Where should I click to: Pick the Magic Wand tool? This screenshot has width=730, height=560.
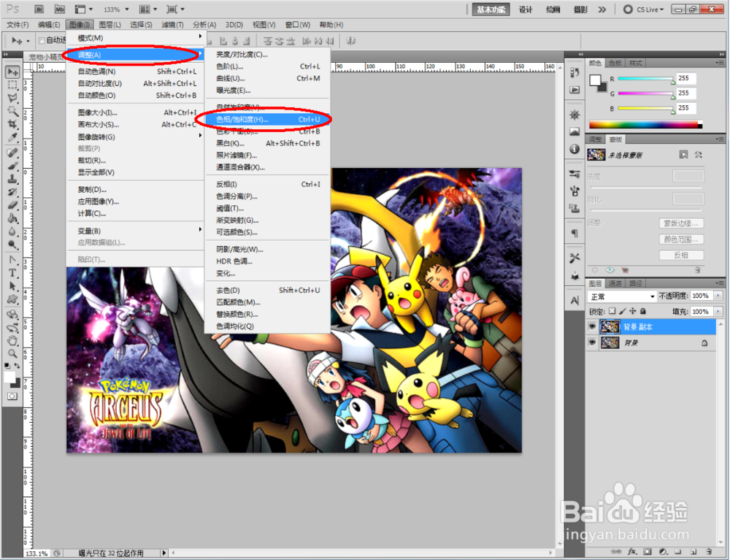12,111
